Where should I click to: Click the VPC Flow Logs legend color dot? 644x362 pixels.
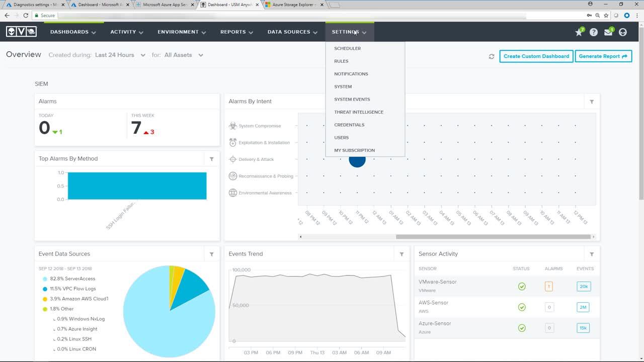[x=45, y=289]
